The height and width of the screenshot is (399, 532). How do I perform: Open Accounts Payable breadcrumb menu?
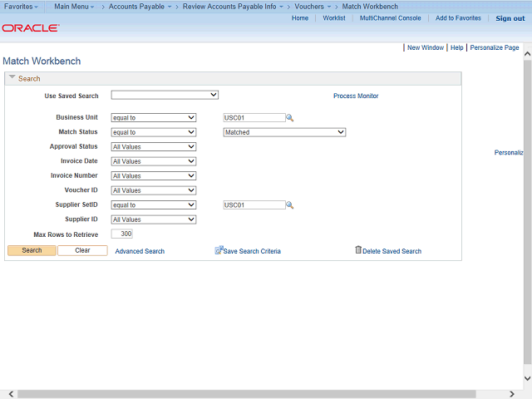click(x=140, y=7)
